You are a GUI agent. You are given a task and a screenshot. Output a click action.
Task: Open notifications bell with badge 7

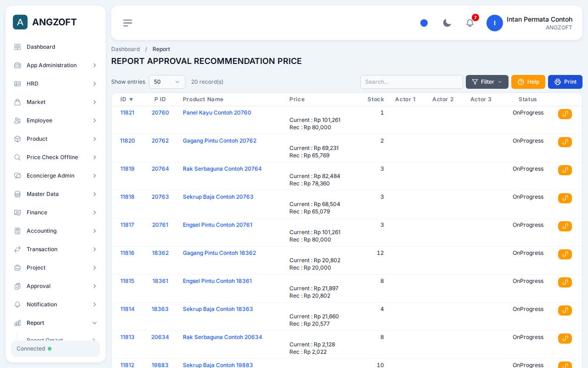(x=470, y=23)
